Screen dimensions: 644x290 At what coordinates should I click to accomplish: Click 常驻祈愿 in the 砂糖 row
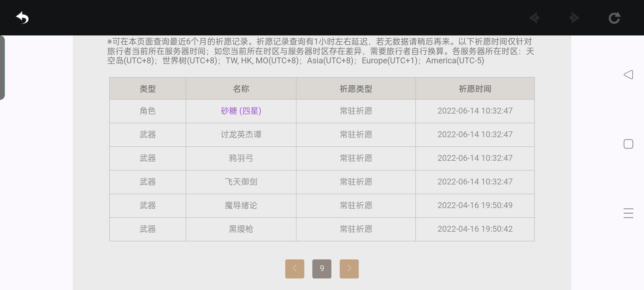click(356, 111)
